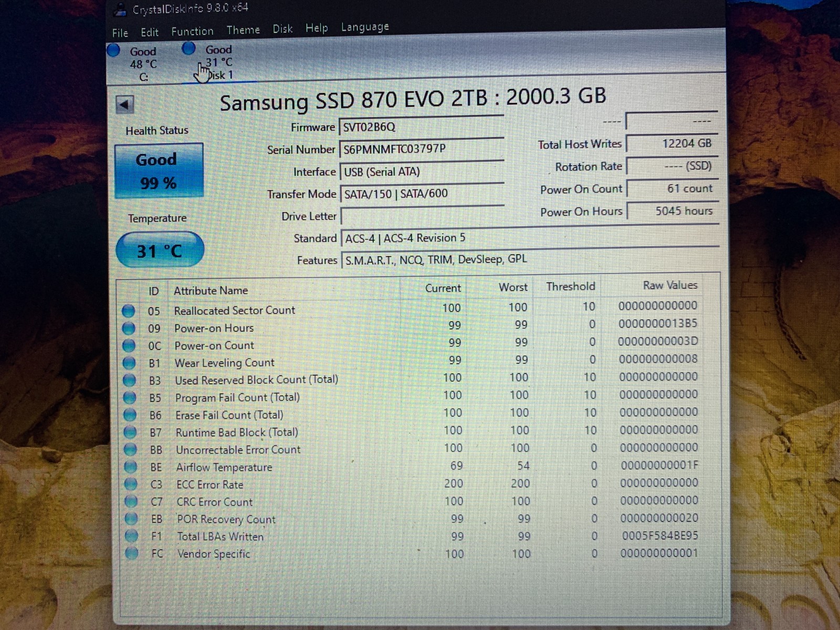
Task: Click the status dot for Reallocated Sector Count
Action: click(128, 311)
